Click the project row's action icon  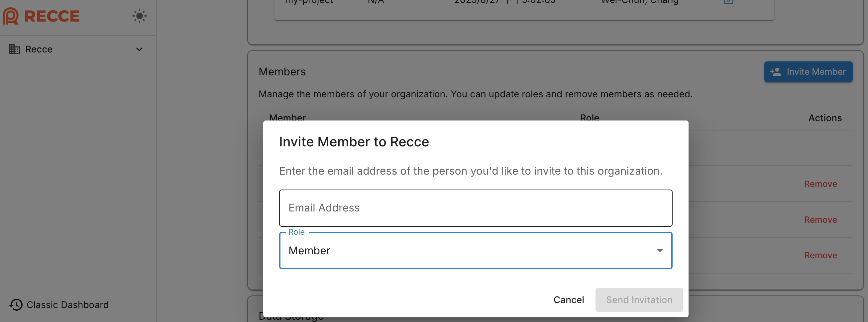pos(728,1)
